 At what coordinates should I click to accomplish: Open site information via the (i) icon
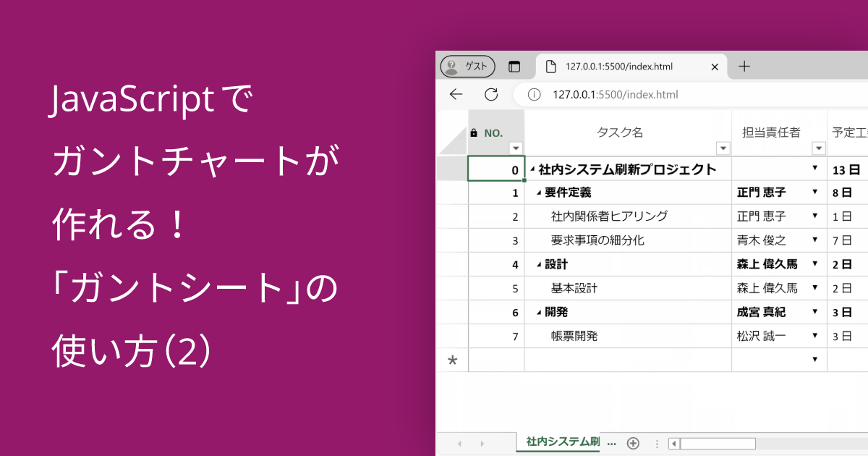point(533,94)
